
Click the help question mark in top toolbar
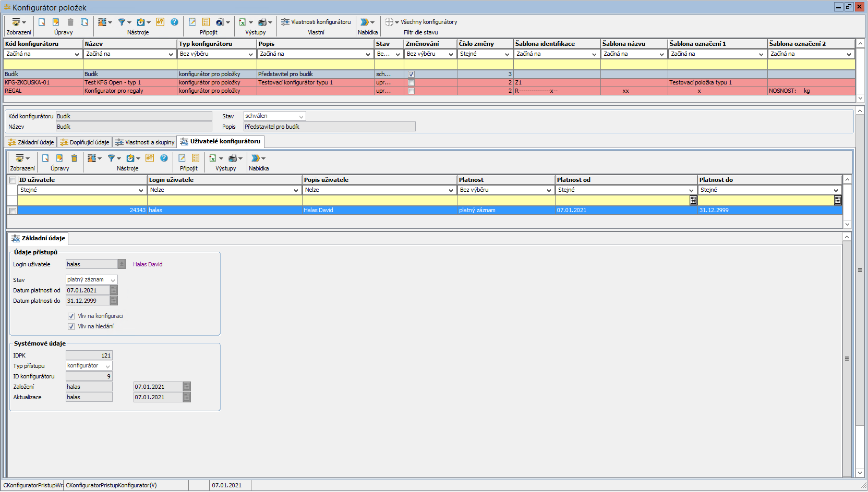pos(174,22)
